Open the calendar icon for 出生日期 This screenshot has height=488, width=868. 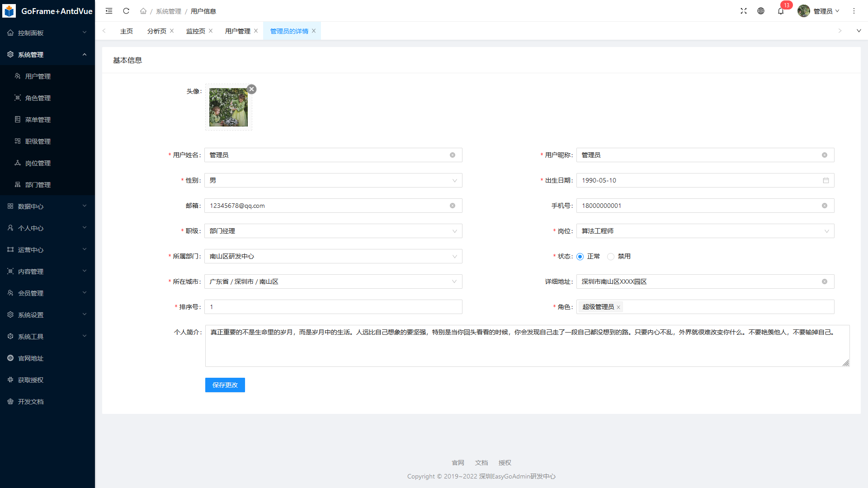click(x=826, y=180)
